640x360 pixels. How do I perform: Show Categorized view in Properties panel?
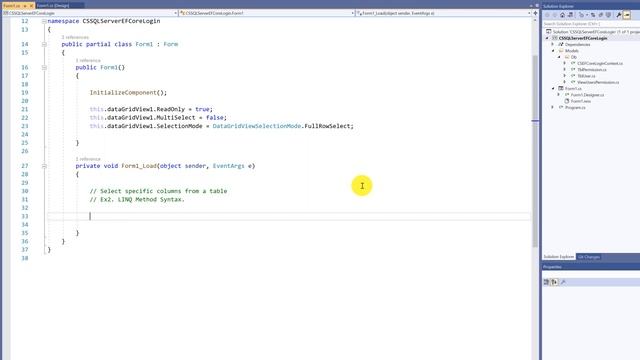(x=547, y=282)
